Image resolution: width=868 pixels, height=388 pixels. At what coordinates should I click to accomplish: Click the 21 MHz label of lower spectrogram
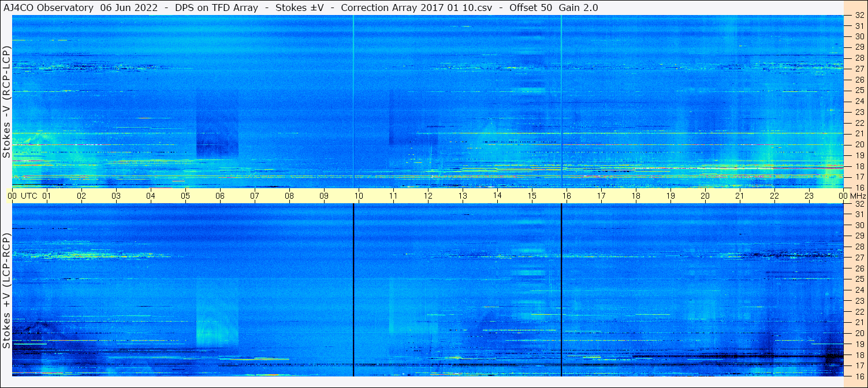click(x=859, y=322)
